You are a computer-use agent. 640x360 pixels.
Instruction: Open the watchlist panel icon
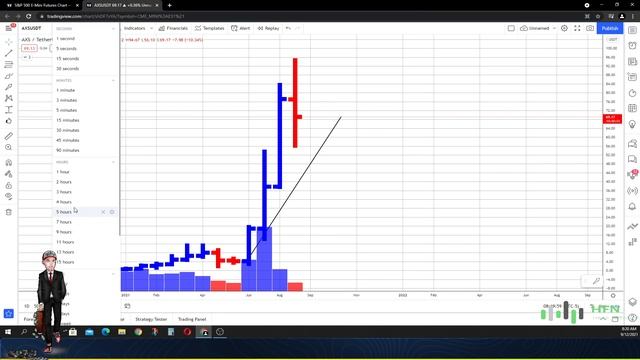[632, 30]
